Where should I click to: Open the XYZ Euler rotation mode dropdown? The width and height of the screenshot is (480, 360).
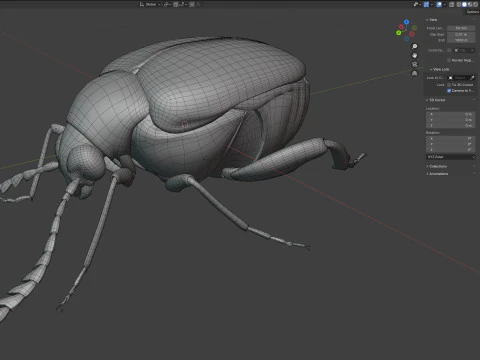coord(450,157)
